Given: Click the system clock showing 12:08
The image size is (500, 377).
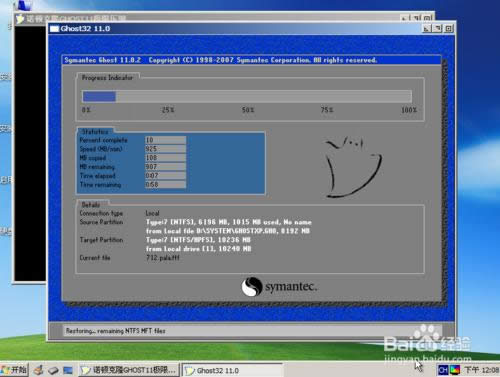Looking at the screenshot, I should 482,370.
